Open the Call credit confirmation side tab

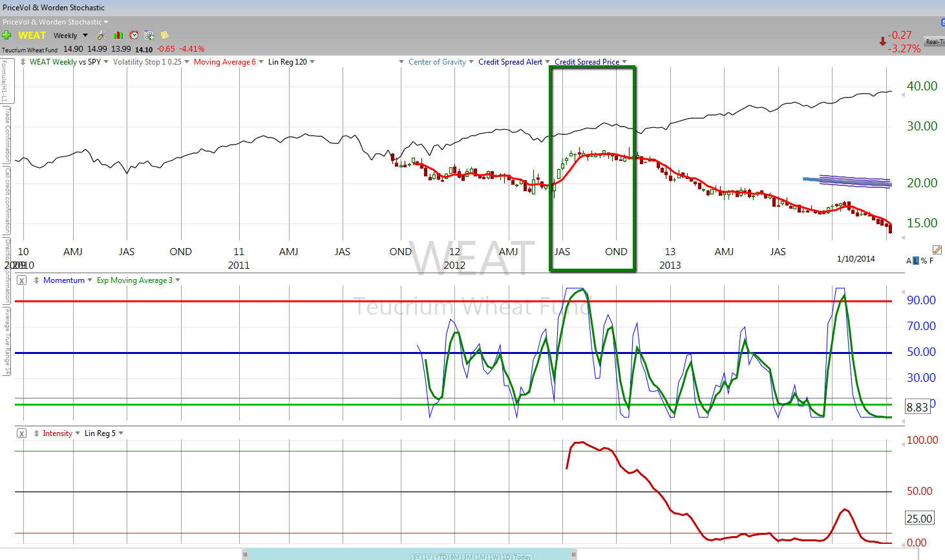pos(7,201)
